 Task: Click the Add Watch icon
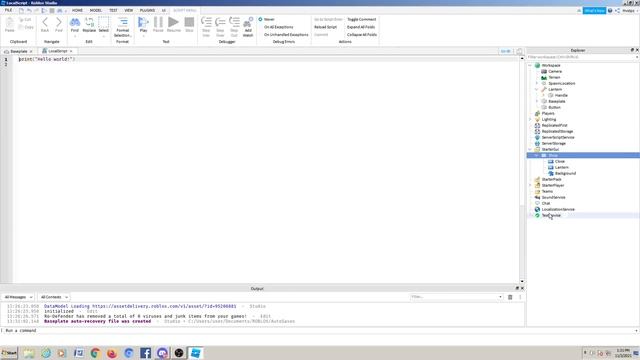pos(248,22)
